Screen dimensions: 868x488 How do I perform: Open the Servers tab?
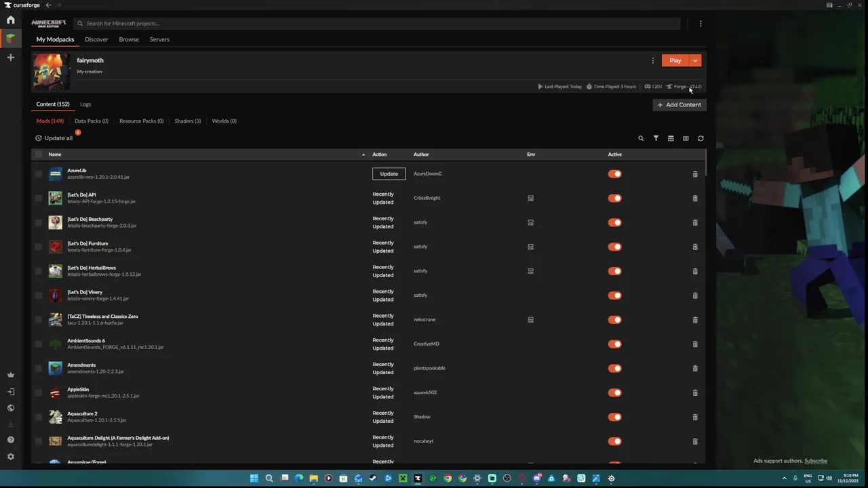pos(159,39)
